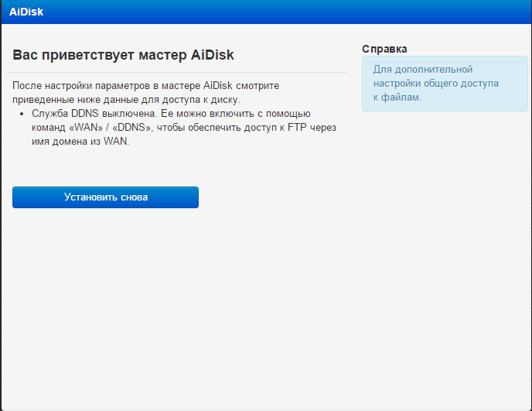Click "настройки общего доступа" in the help box
This screenshot has width=532, height=411.
click(435, 83)
